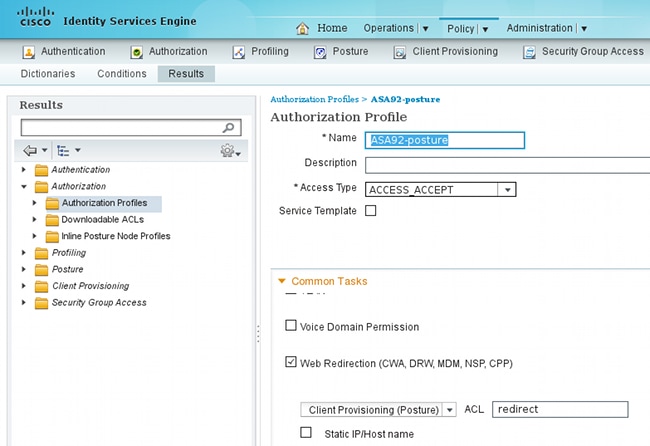Click the search magnifier in Results panel

[228, 128]
